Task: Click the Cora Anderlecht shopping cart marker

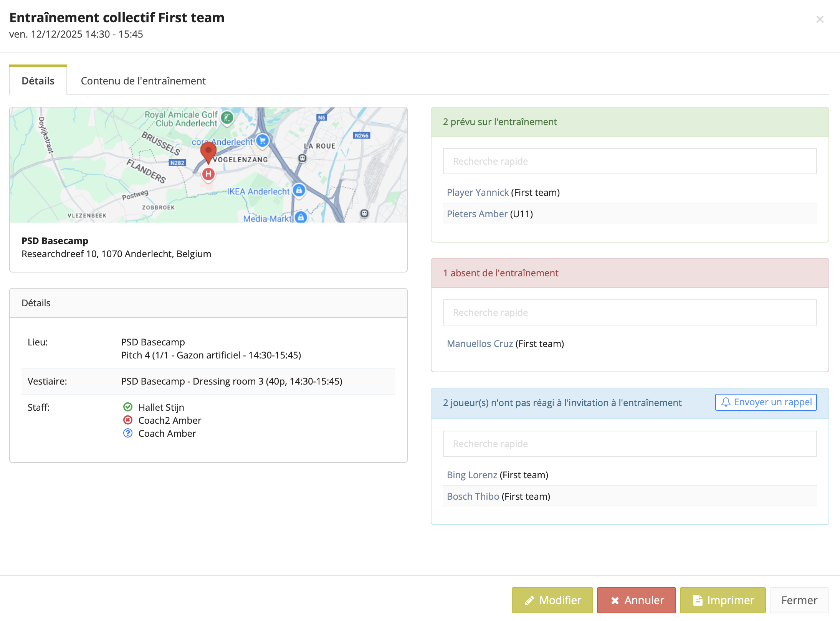Action: point(262,140)
